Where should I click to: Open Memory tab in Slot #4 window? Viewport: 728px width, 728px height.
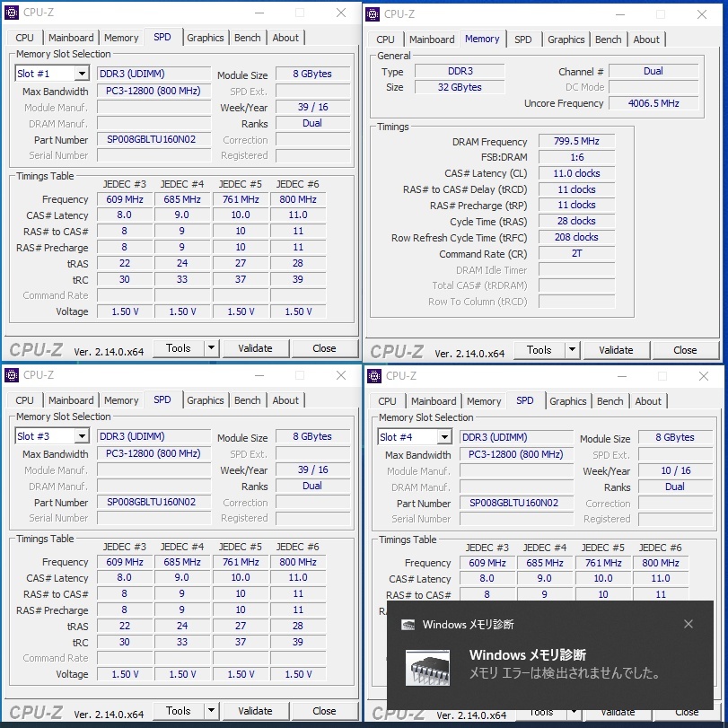[484, 401]
